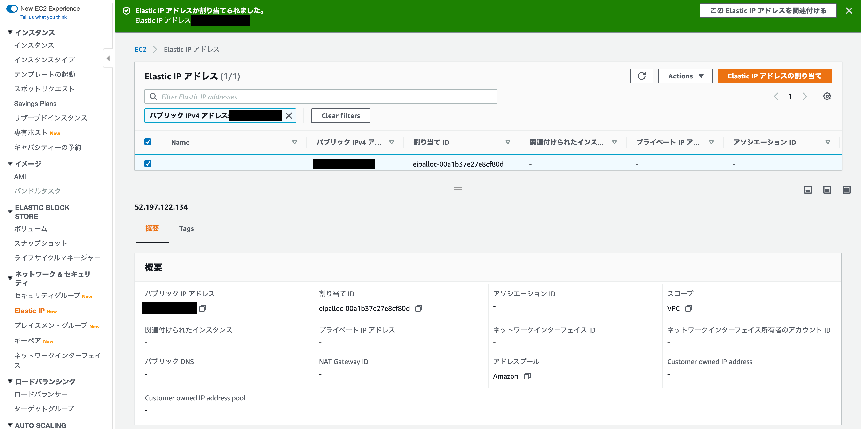Expand details panel to full height icon
Screen dimensions: 868x440
click(x=846, y=190)
